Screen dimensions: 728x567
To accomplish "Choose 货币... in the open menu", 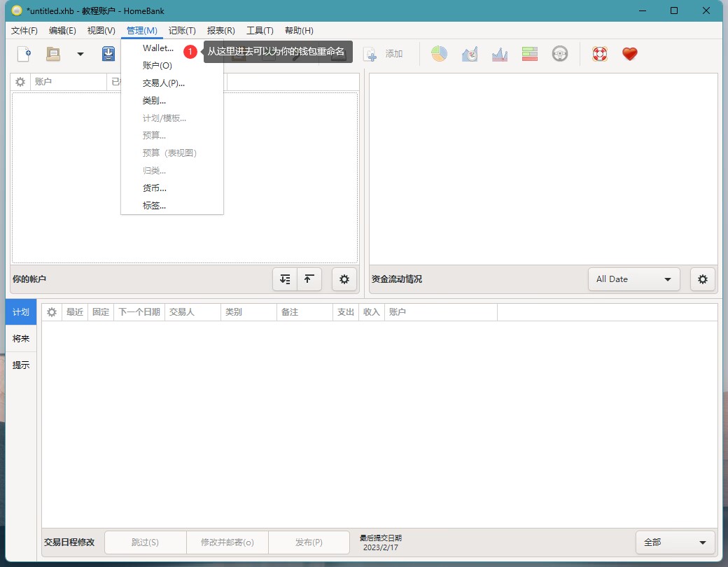I will pos(155,188).
